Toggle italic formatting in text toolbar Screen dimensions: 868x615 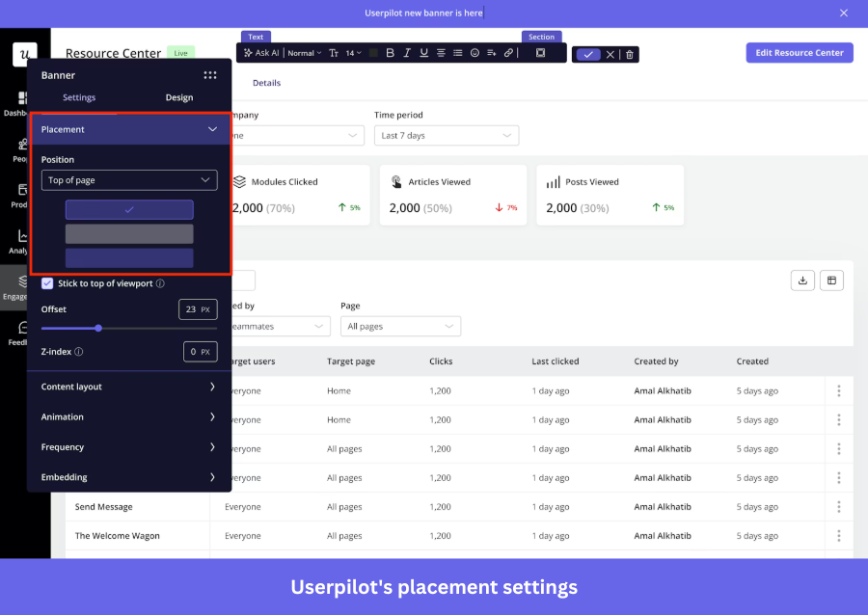[x=407, y=53]
